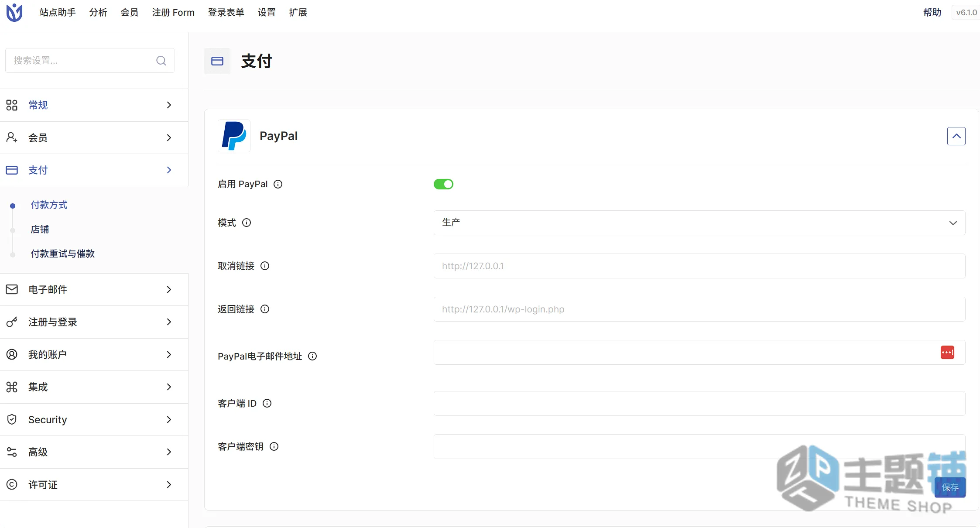Click the sliders icon next to 高级

pos(12,452)
